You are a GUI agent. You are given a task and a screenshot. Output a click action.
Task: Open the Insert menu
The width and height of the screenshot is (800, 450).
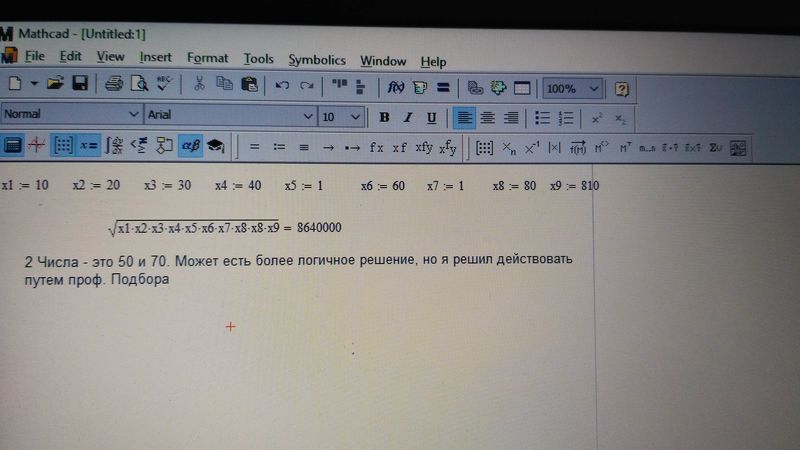[156, 58]
